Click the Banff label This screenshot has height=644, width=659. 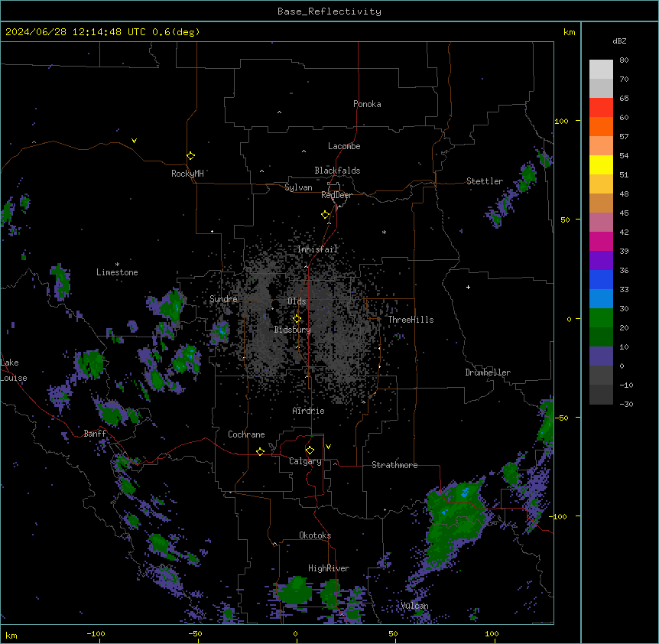click(x=95, y=434)
